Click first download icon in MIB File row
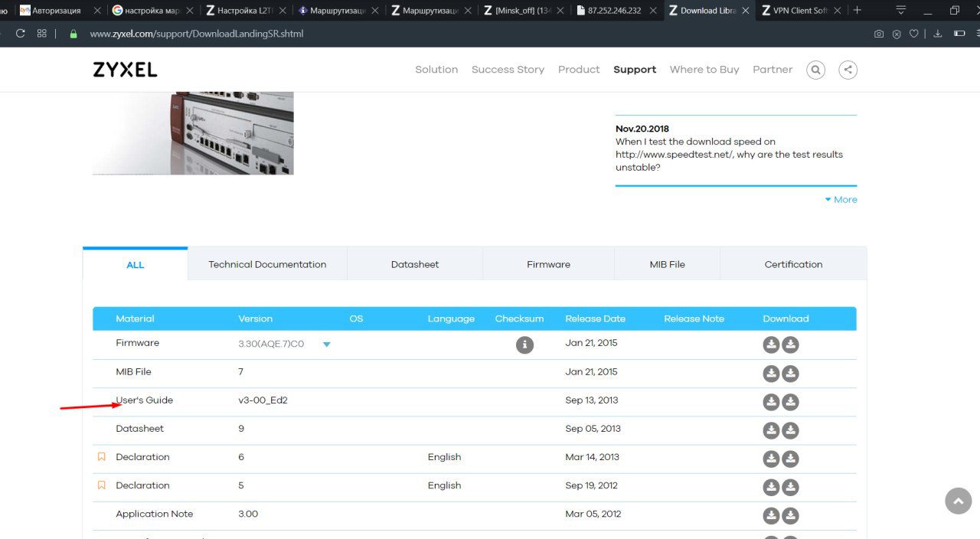The height and width of the screenshot is (539, 980). [771, 374]
